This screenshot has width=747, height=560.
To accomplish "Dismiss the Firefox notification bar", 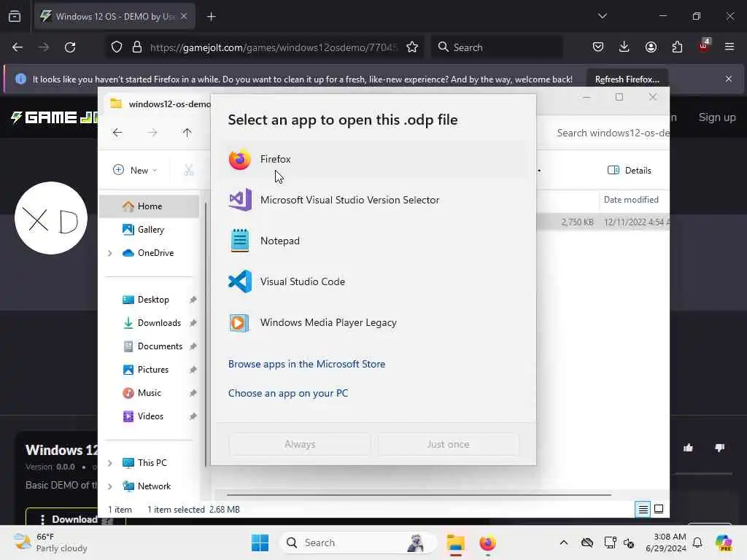I will pyautogui.click(x=729, y=79).
